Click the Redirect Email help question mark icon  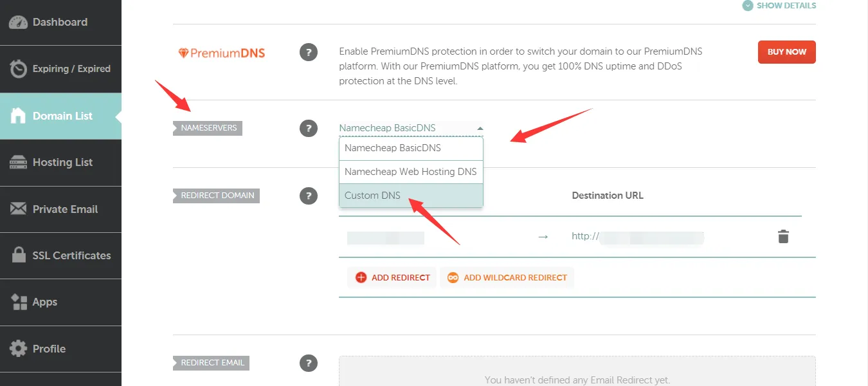tap(309, 363)
